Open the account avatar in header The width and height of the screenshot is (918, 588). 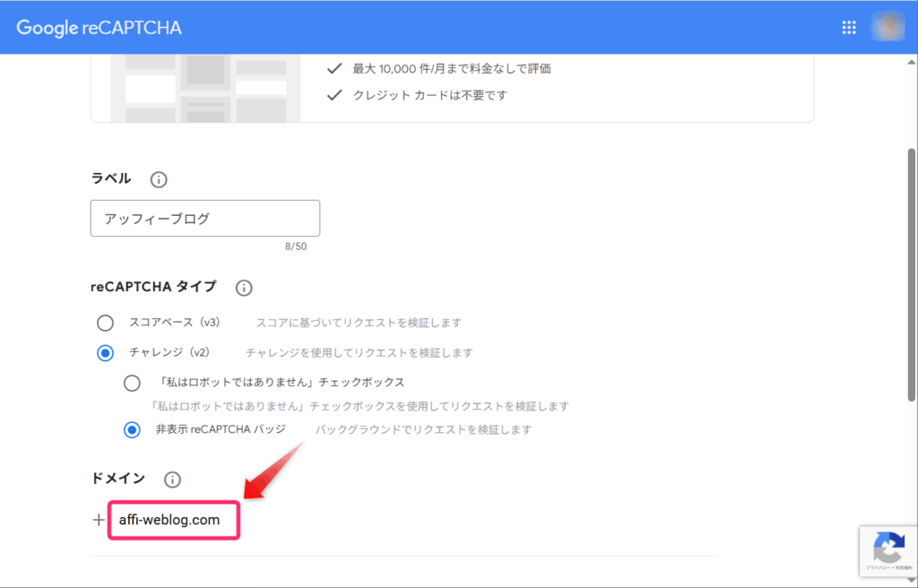(888, 27)
